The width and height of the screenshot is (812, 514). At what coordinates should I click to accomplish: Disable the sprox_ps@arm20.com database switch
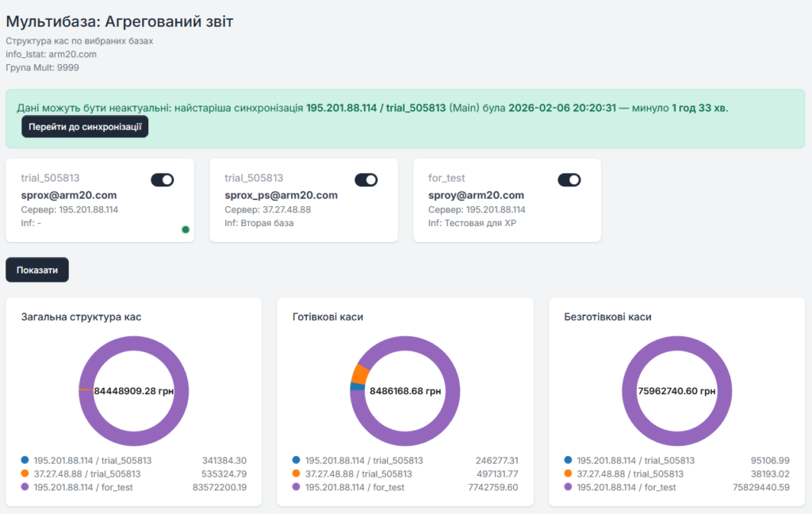(x=366, y=180)
